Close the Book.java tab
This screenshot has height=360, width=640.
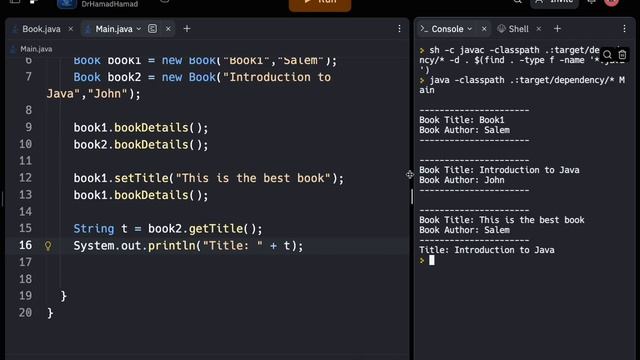click(71, 29)
